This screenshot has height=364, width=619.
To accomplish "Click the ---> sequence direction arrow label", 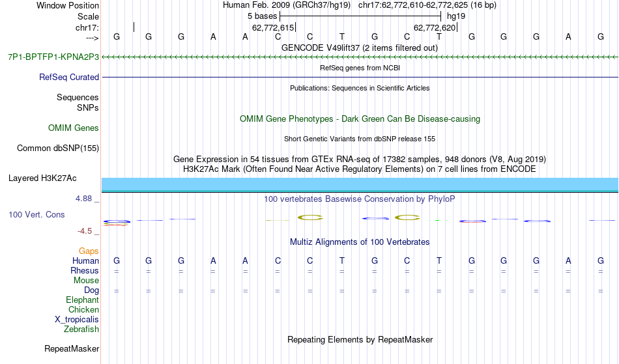I will 92,38.
